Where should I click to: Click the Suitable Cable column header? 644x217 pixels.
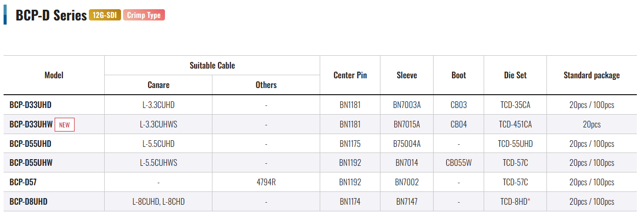coord(212,66)
